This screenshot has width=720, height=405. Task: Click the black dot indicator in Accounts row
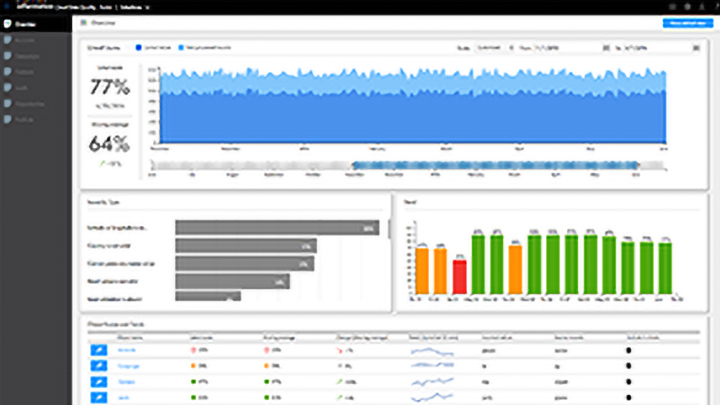tap(629, 350)
